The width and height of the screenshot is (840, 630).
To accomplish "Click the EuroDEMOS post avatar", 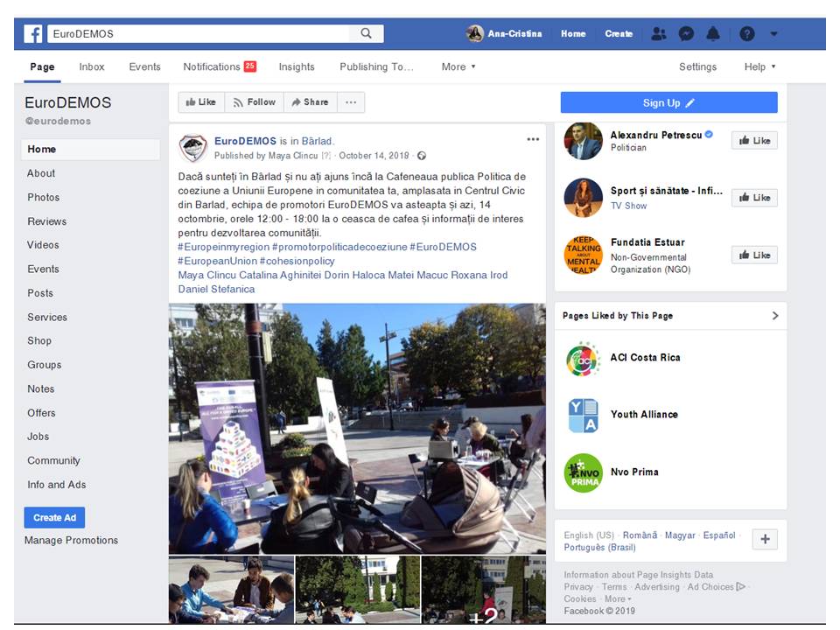I will point(192,148).
